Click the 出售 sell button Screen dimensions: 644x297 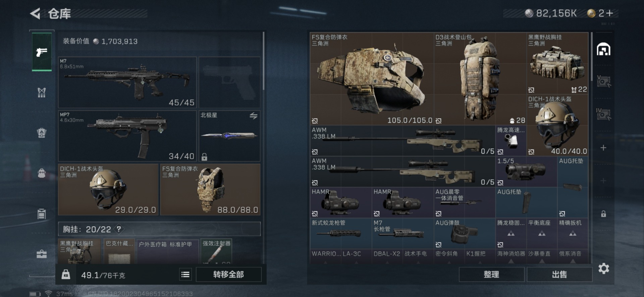point(559,275)
